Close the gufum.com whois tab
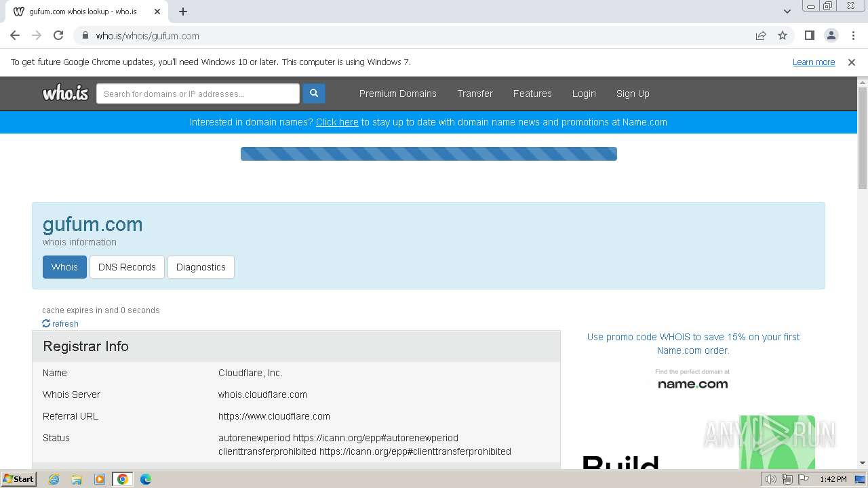868x488 pixels. (157, 12)
